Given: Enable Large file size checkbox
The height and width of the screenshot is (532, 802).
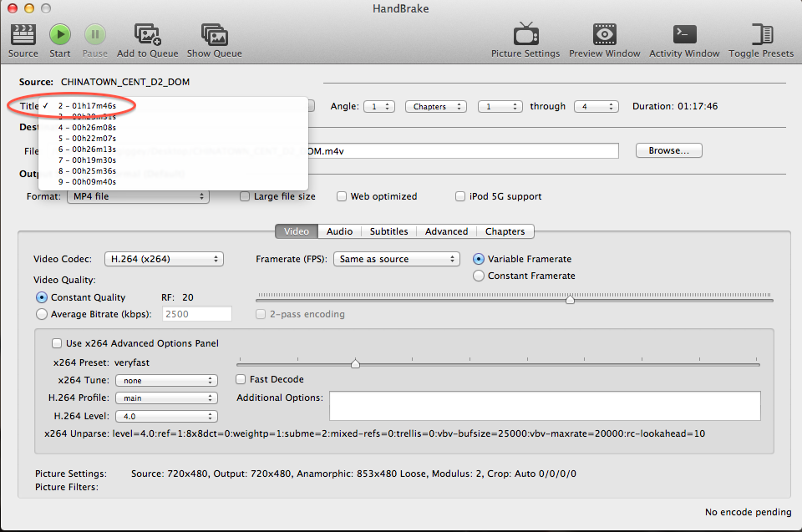Looking at the screenshot, I should click(x=245, y=196).
